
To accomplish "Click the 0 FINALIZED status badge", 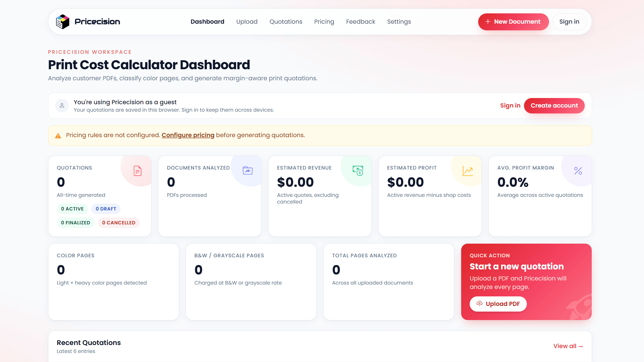I will point(75,223).
